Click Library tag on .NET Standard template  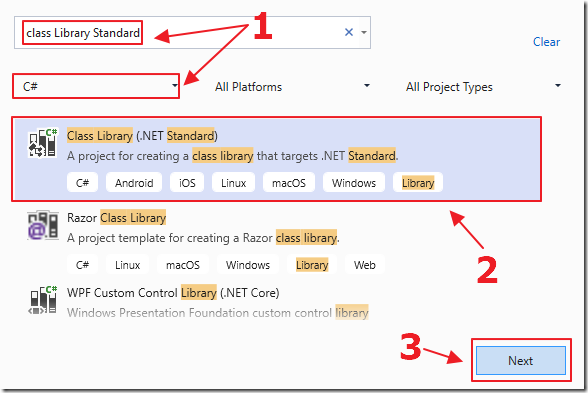[x=418, y=183]
